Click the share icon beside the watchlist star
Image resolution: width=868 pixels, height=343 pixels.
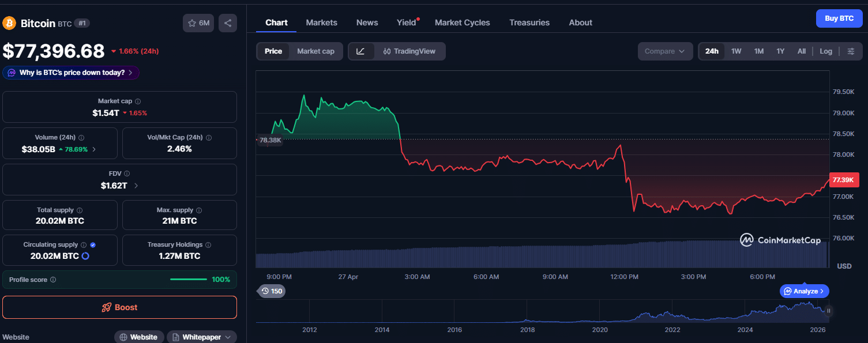click(x=227, y=22)
